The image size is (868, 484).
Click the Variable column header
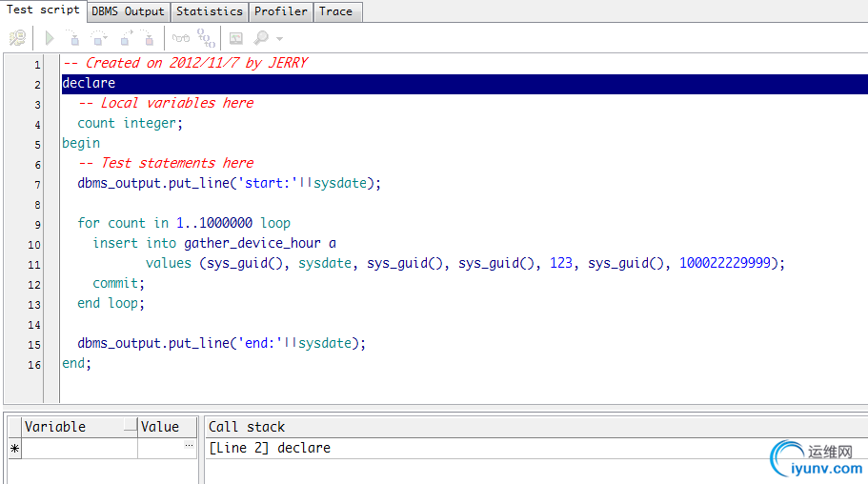[79, 427]
